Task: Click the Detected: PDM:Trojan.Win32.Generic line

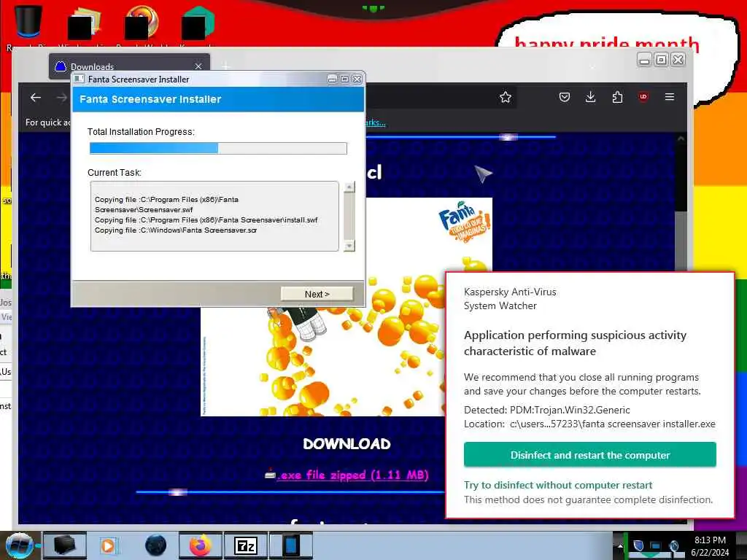Action: click(547, 410)
